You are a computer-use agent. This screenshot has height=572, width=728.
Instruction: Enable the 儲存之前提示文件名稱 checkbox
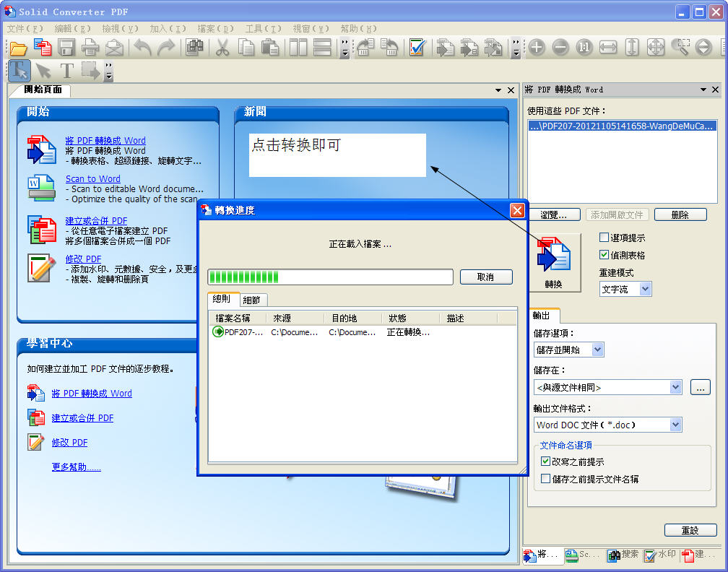click(x=546, y=478)
